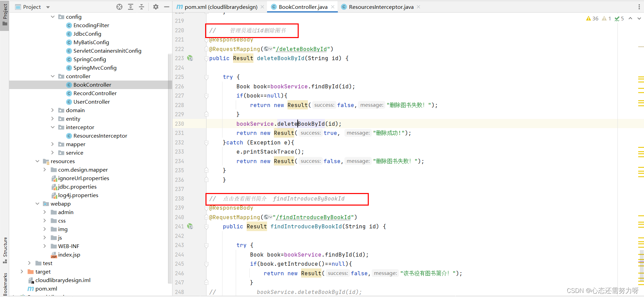
Task: Open the SpringMvcConfig class
Action: 95,68
